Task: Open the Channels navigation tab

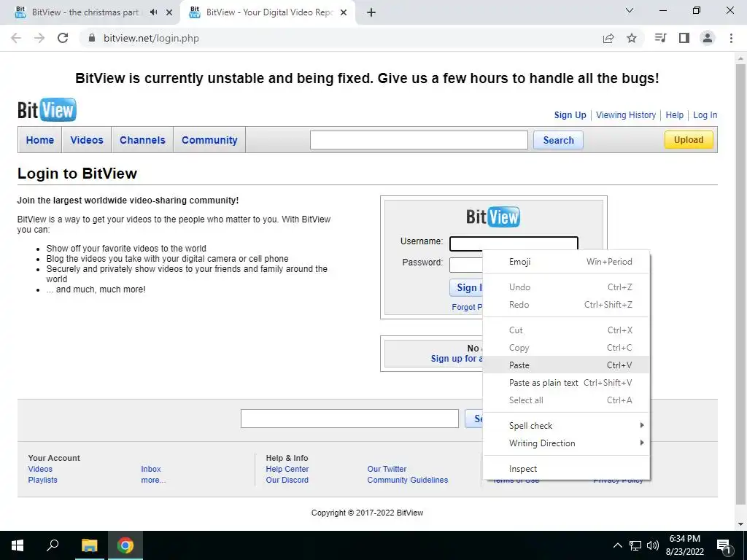Action: coord(142,140)
